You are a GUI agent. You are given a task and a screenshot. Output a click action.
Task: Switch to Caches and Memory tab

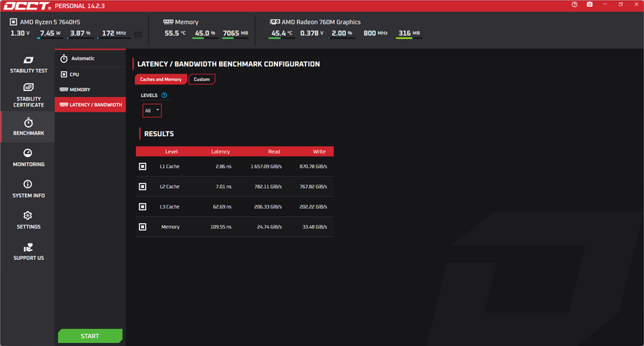tap(161, 79)
